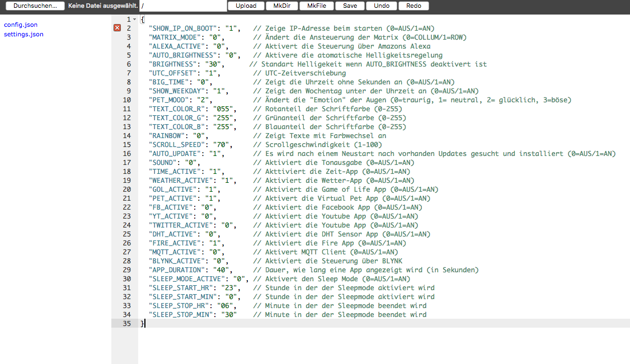Click the "SLEEP_STOP_MIN" key on line 34
The image size is (630, 364).
coord(181,315)
